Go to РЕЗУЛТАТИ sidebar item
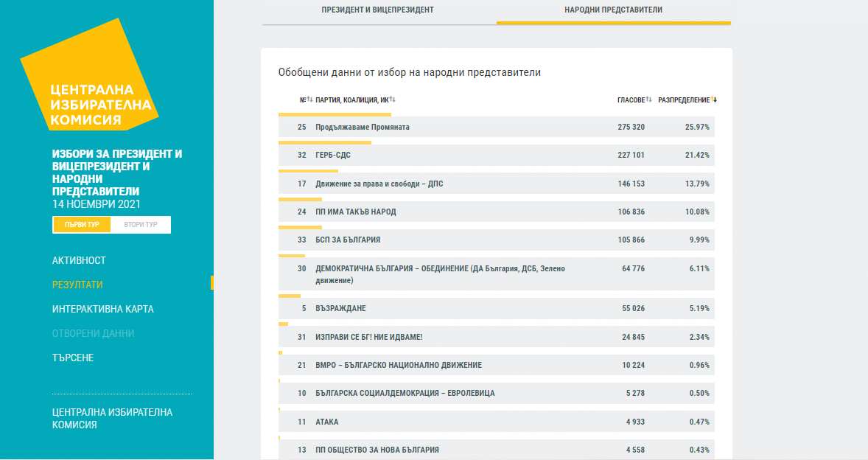Image resolution: width=868 pixels, height=460 pixels. click(x=77, y=285)
